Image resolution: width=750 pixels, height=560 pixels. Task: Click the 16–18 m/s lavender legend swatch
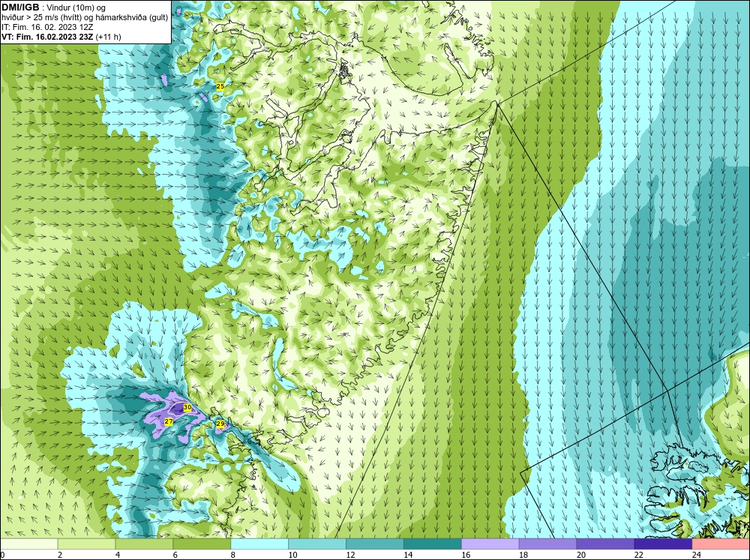(490, 544)
